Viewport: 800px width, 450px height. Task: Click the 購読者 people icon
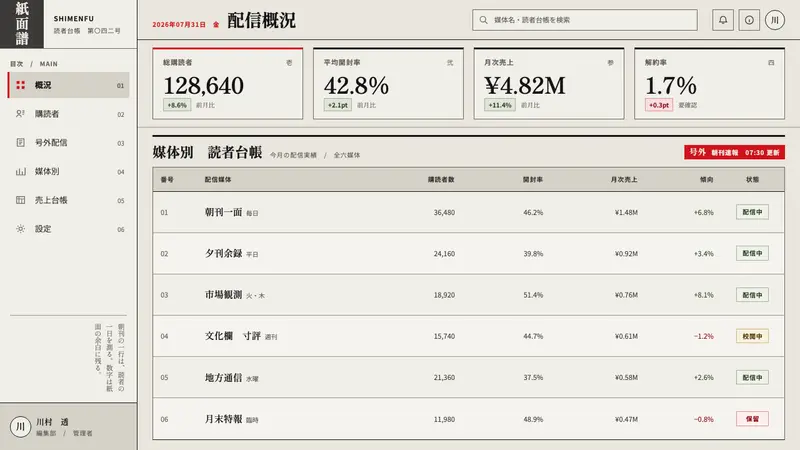[x=20, y=114]
